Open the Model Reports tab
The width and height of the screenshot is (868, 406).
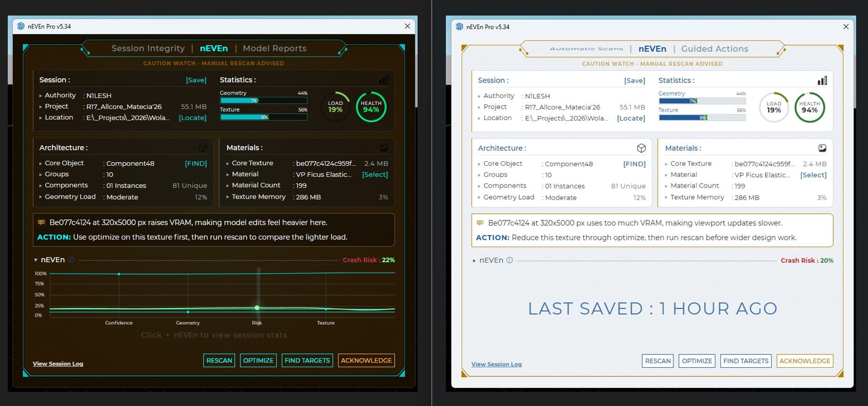[x=275, y=48]
